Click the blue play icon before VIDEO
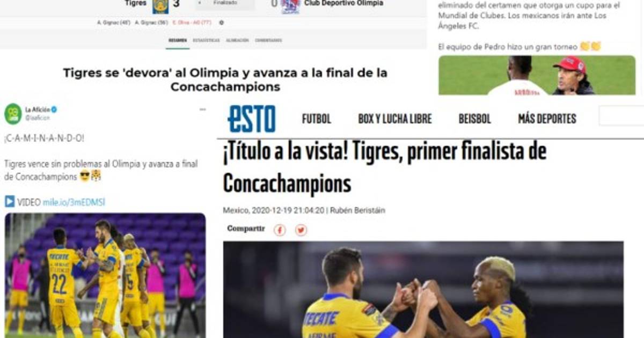The image size is (644, 338). (10, 202)
